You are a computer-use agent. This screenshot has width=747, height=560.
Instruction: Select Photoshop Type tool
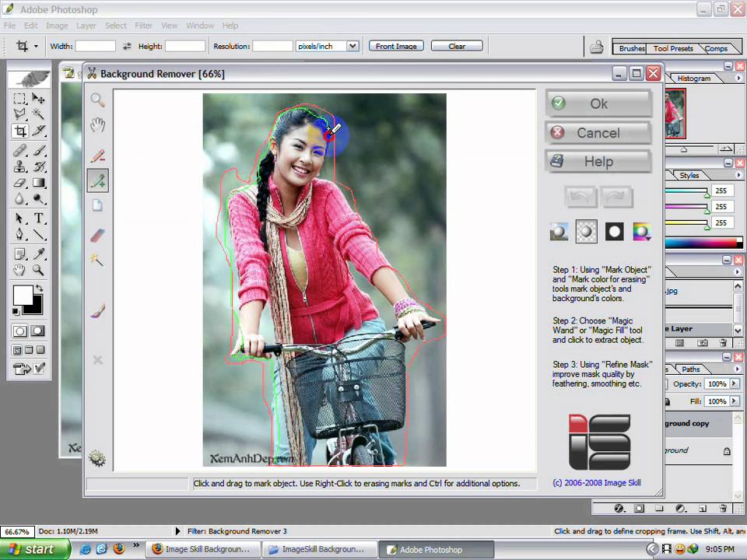tap(39, 218)
